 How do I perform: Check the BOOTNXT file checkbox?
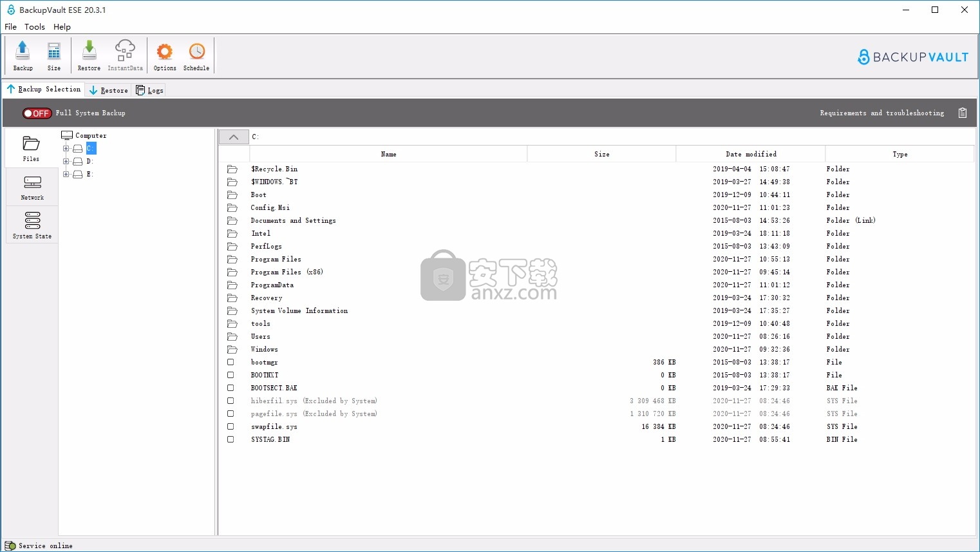[231, 375]
